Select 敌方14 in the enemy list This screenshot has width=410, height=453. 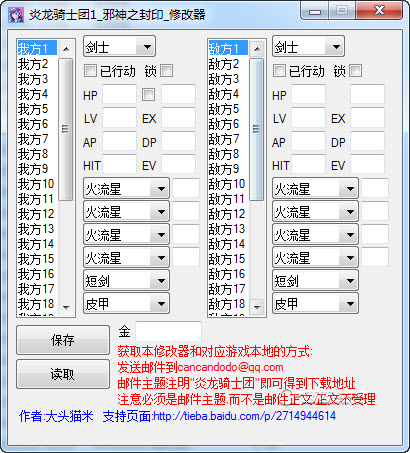pyautogui.click(x=228, y=244)
